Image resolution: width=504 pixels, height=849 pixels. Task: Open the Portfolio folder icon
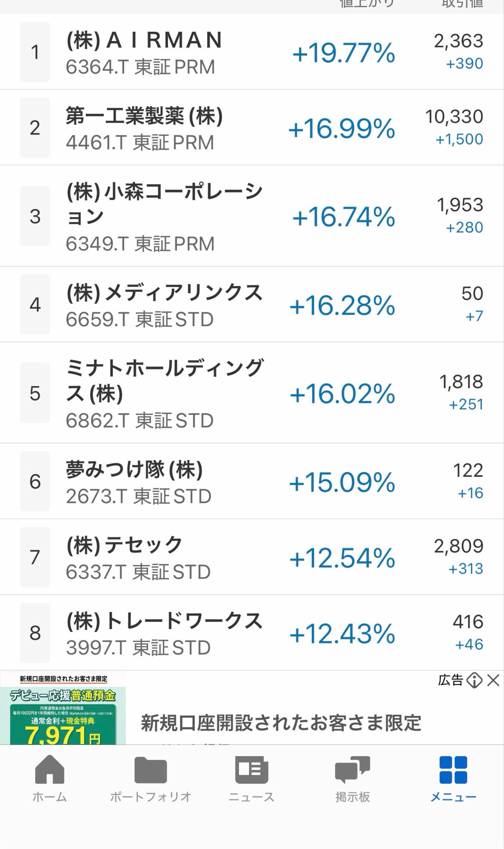[x=151, y=770]
